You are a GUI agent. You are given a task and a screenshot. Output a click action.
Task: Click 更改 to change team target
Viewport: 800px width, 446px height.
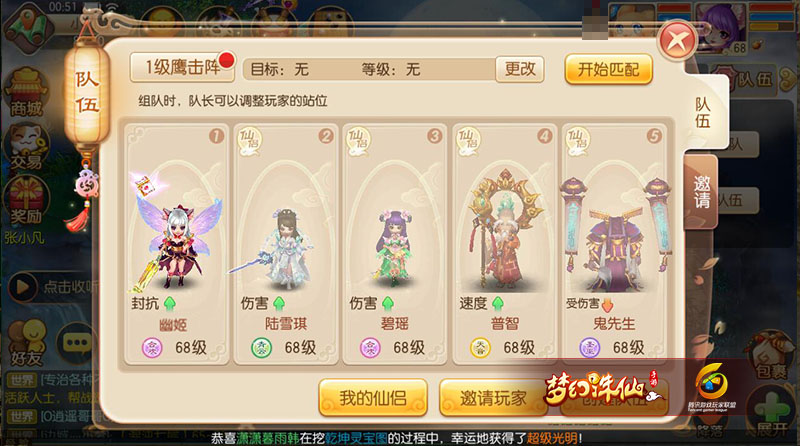[x=520, y=69]
